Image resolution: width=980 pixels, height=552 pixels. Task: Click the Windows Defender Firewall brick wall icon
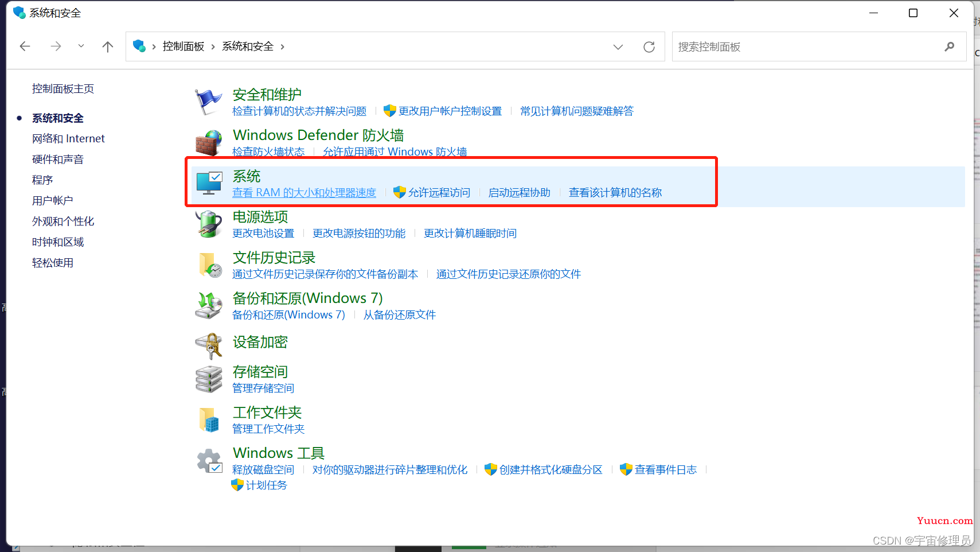(x=208, y=143)
